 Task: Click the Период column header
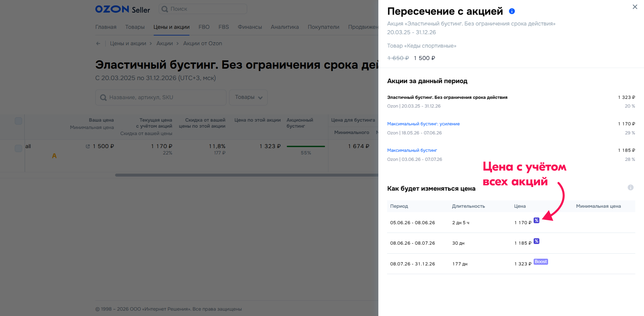[x=399, y=206]
